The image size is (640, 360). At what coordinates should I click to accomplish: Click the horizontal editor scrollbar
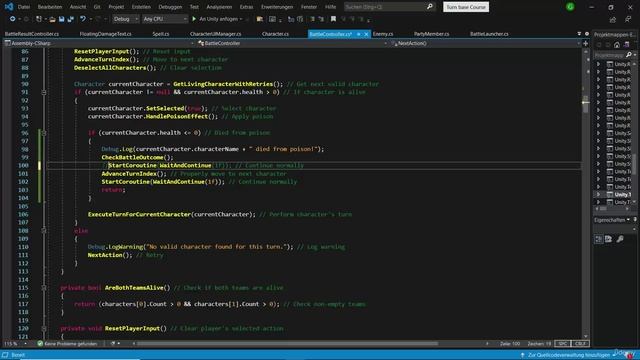pyautogui.click(x=288, y=344)
